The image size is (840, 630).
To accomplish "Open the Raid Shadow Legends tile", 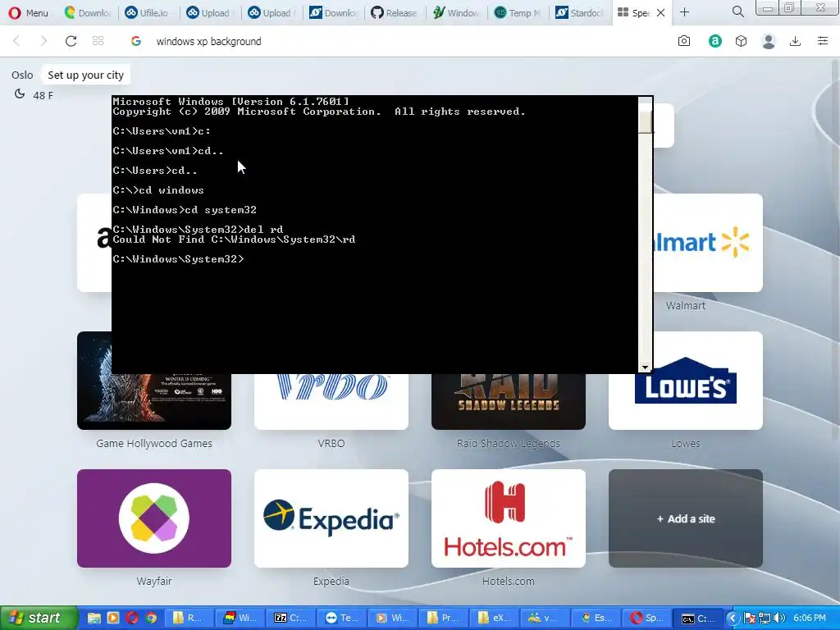I will 509,402.
